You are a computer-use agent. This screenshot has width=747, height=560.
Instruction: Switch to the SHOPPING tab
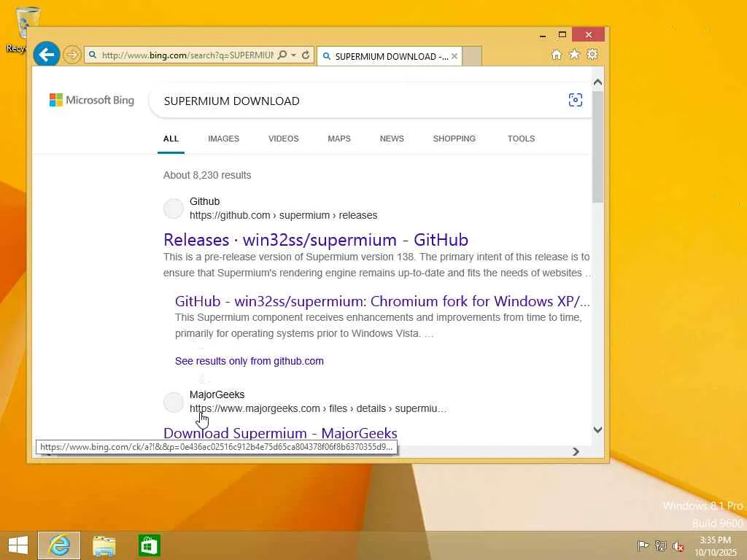454,139
